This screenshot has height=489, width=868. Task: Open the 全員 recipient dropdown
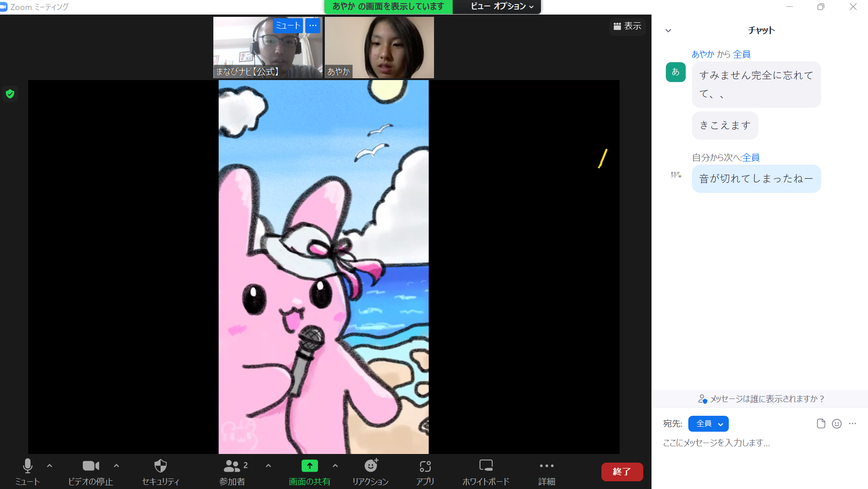point(708,423)
